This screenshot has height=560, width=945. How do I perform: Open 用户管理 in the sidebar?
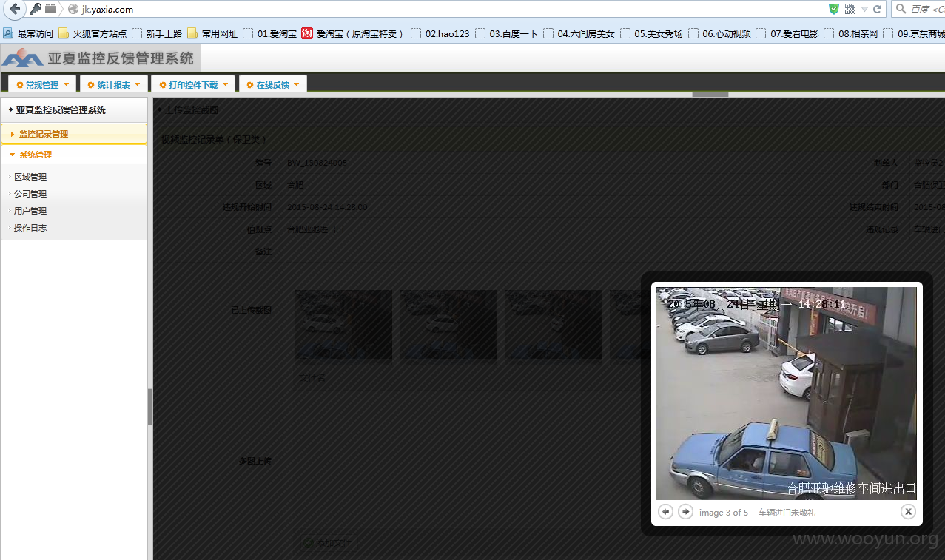click(30, 211)
